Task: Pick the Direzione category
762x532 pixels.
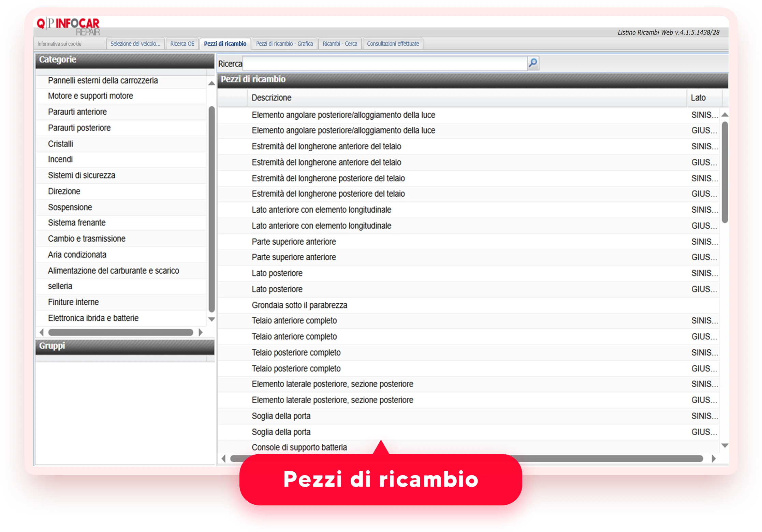Action: point(121,192)
